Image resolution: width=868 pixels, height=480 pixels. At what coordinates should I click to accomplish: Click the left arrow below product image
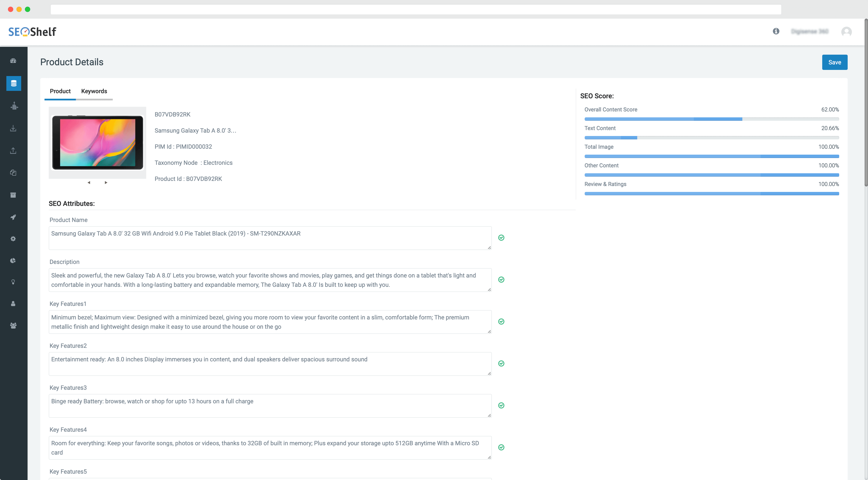point(89,183)
